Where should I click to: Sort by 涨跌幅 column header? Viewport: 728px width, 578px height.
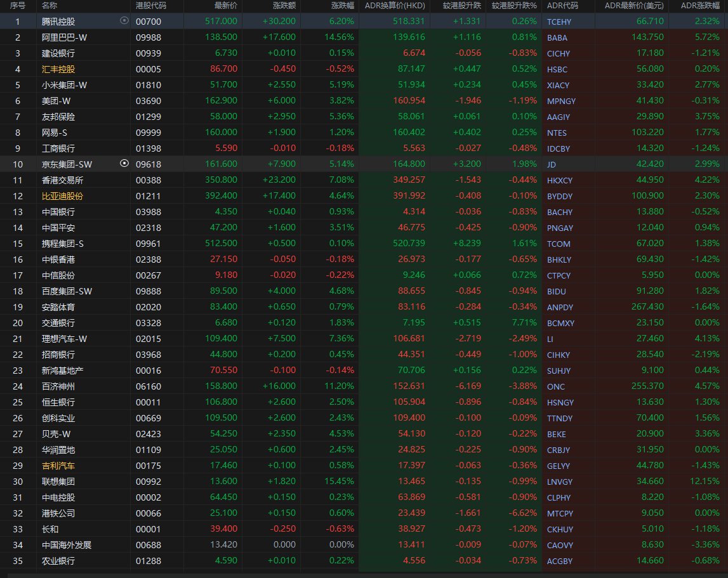(342, 6)
